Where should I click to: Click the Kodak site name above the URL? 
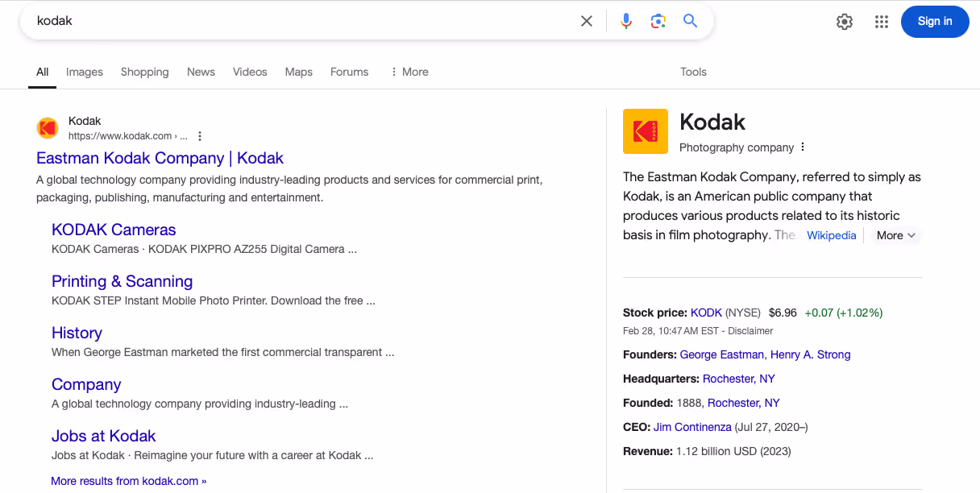pyautogui.click(x=85, y=121)
